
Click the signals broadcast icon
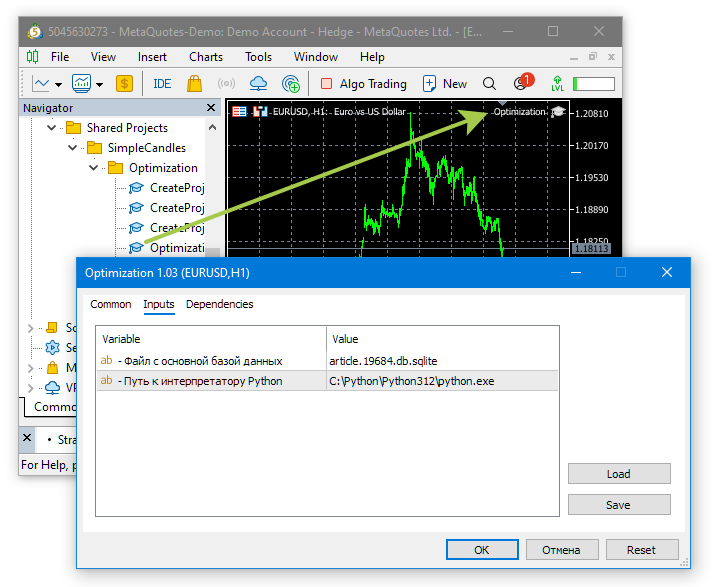226,84
